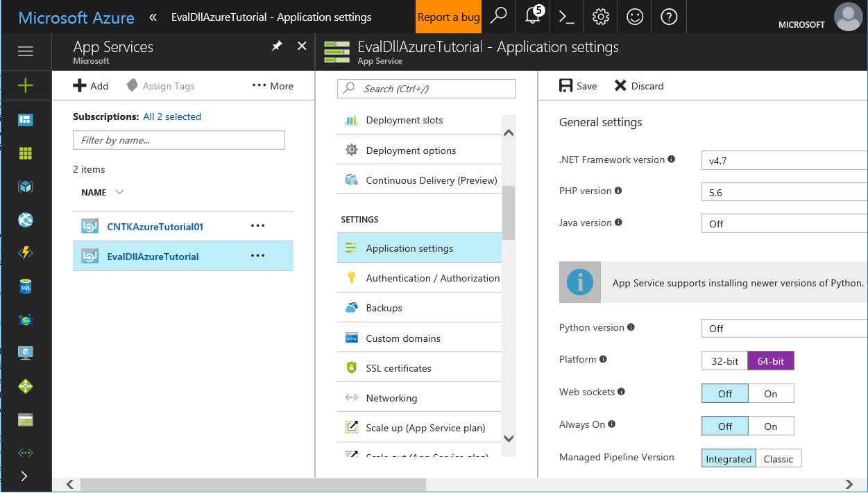
Task: Pin the App Services blade
Action: tap(276, 46)
